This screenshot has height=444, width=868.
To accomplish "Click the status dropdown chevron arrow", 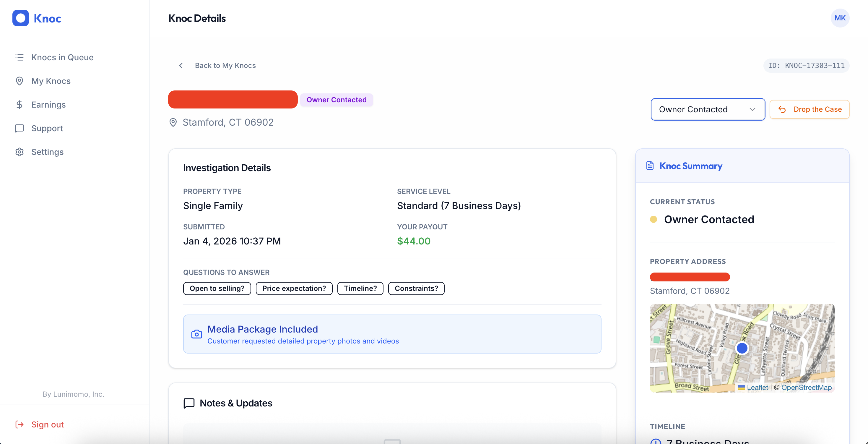I will click(x=752, y=109).
